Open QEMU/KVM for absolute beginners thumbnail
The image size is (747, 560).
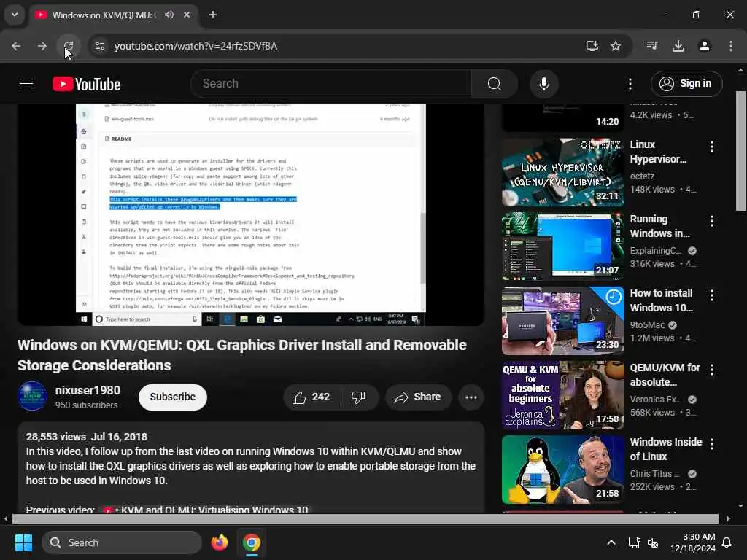point(562,395)
